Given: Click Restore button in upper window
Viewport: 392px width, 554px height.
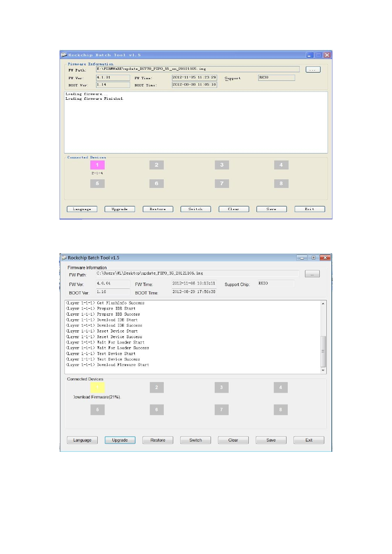Looking at the screenshot, I should click(158, 209).
